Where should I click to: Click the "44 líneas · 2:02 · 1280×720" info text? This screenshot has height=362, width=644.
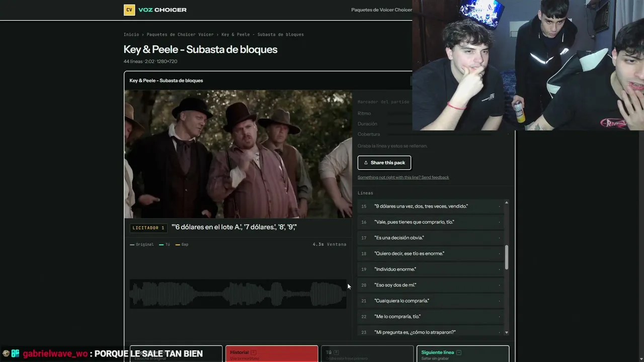pyautogui.click(x=150, y=61)
